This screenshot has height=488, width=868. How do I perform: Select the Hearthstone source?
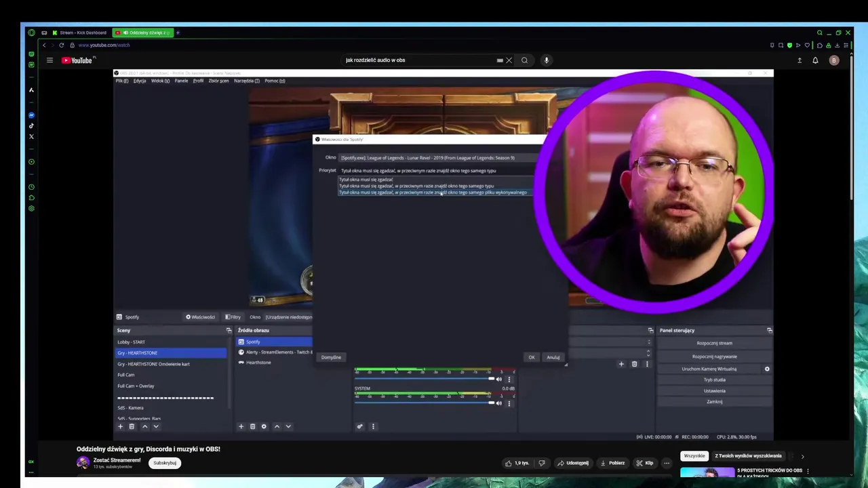pos(274,363)
